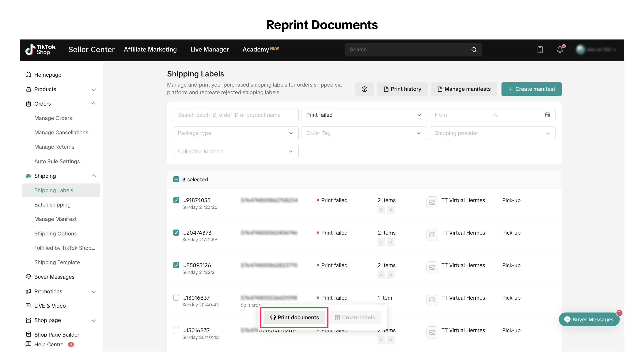The image size is (644, 356).
Task: Open the Print failed status dropdown
Action: click(x=364, y=115)
